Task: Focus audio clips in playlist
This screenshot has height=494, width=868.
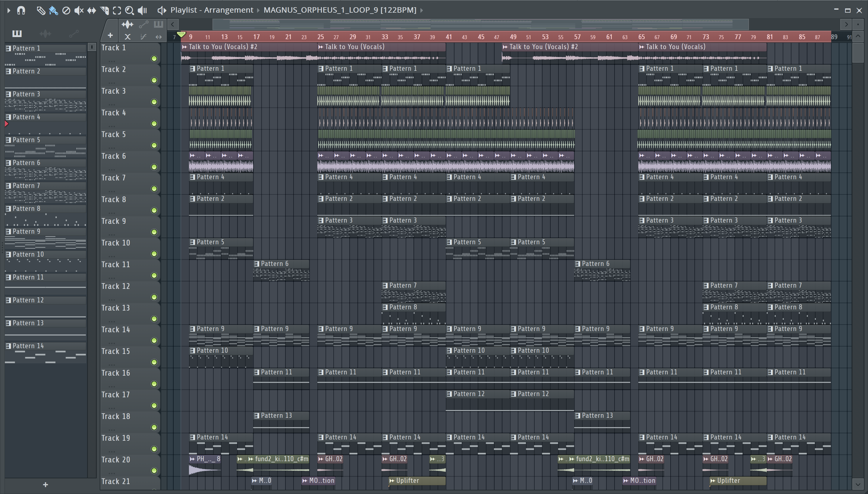Action: tap(127, 24)
